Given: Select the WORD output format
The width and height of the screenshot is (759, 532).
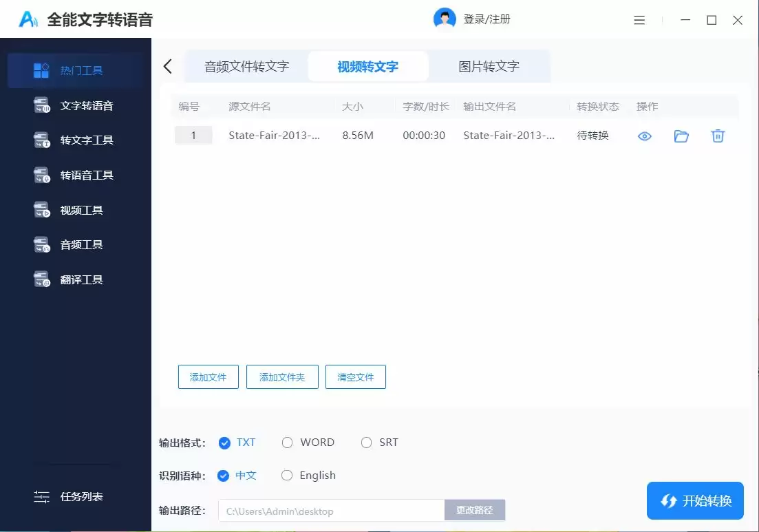Looking at the screenshot, I should [287, 443].
